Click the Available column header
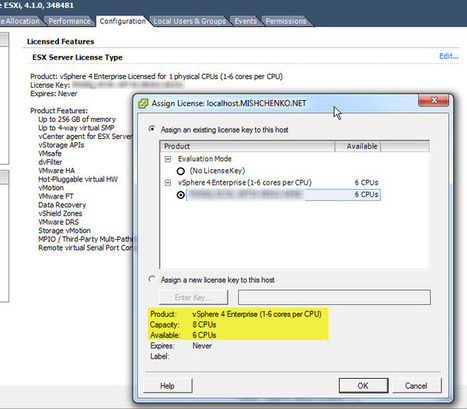The image size is (467, 409). pyautogui.click(x=357, y=146)
